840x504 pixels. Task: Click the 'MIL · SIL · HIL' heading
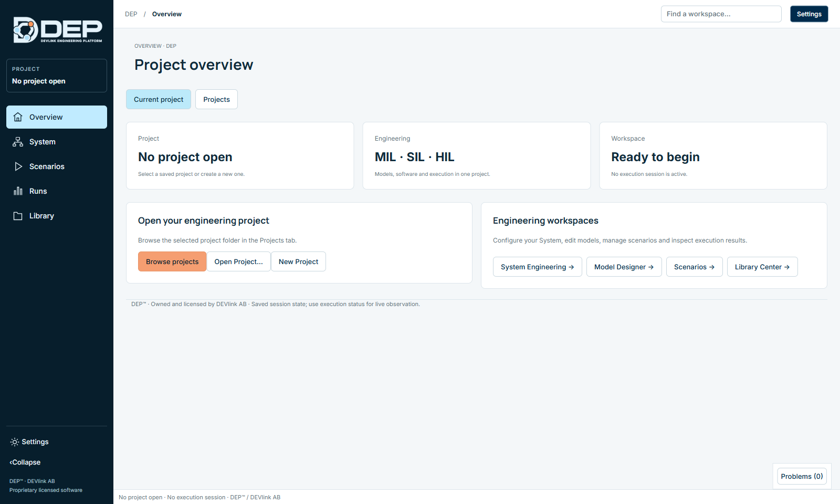tap(415, 157)
